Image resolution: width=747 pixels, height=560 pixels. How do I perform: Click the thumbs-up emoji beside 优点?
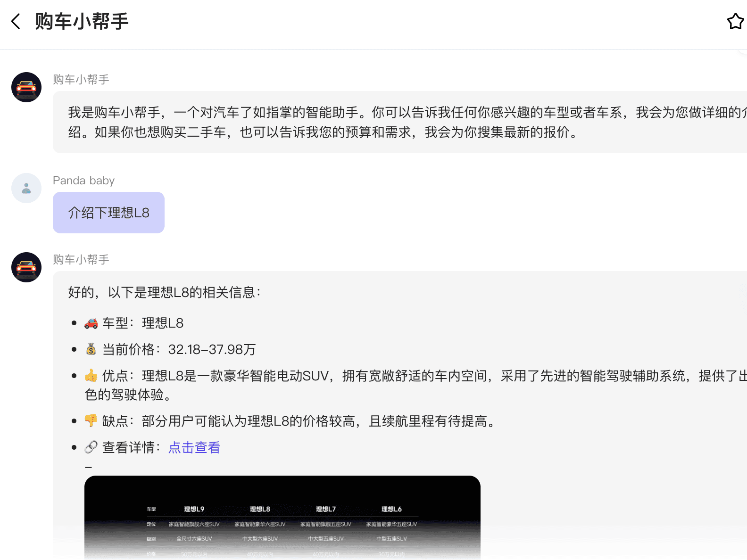click(91, 376)
